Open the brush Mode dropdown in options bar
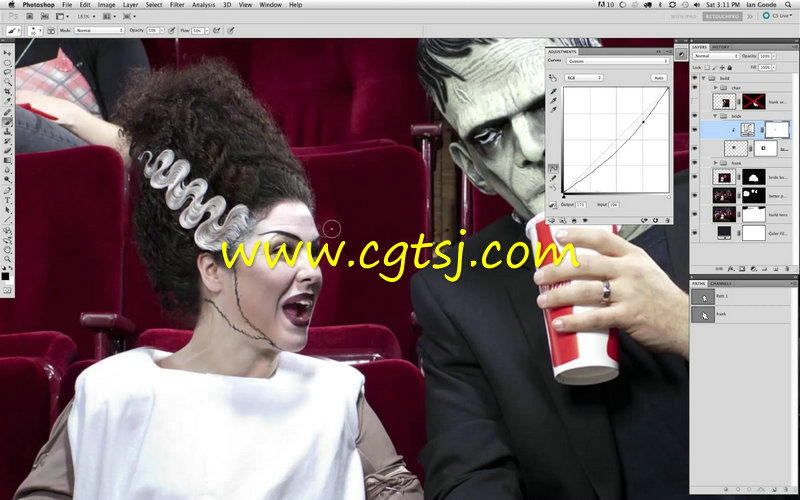Image resolution: width=800 pixels, height=500 pixels. (x=99, y=31)
